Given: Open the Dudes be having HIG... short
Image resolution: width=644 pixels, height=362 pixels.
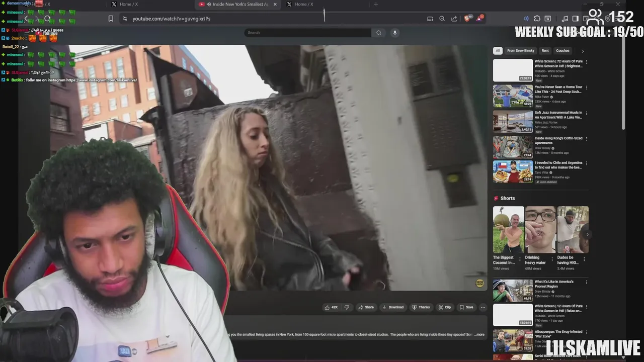Looking at the screenshot, I should (x=573, y=230).
